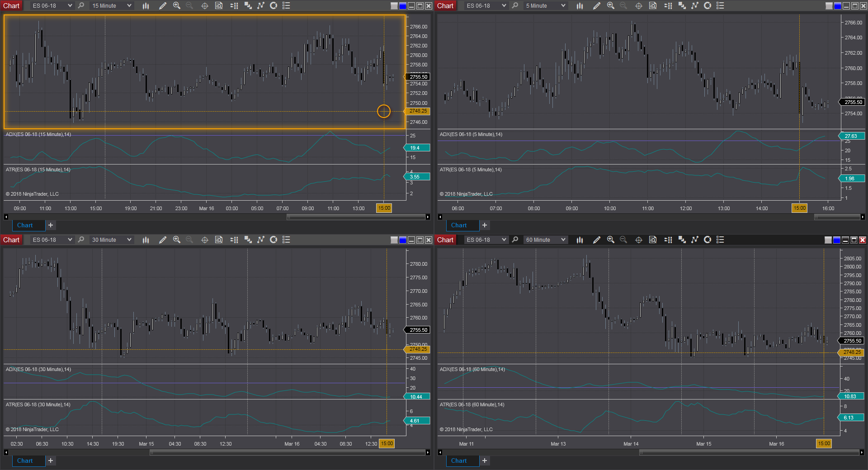Select ATR(ES 06-18 (5 Minute),14) indicator label

click(471, 170)
